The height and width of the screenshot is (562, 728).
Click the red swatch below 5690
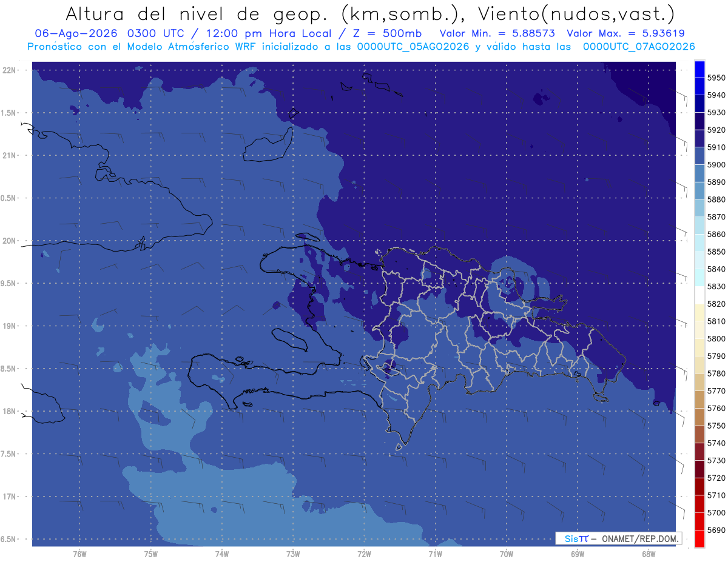tap(699, 538)
